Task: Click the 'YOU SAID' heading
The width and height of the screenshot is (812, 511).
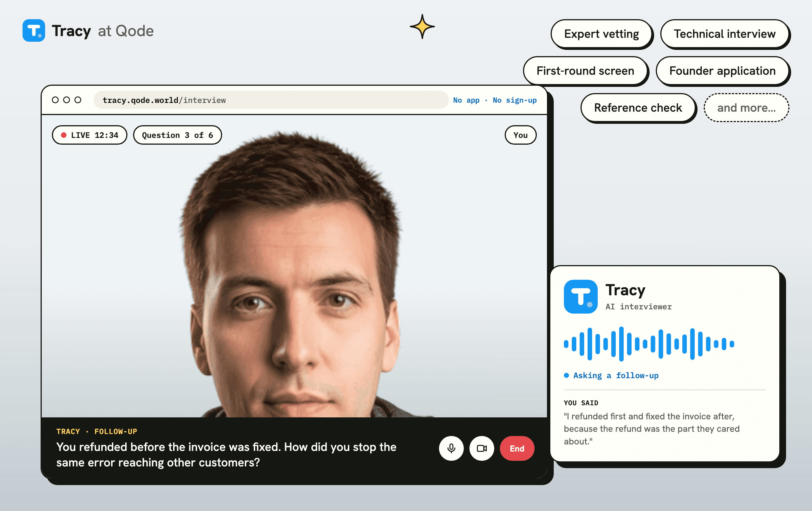Action: coord(581,403)
